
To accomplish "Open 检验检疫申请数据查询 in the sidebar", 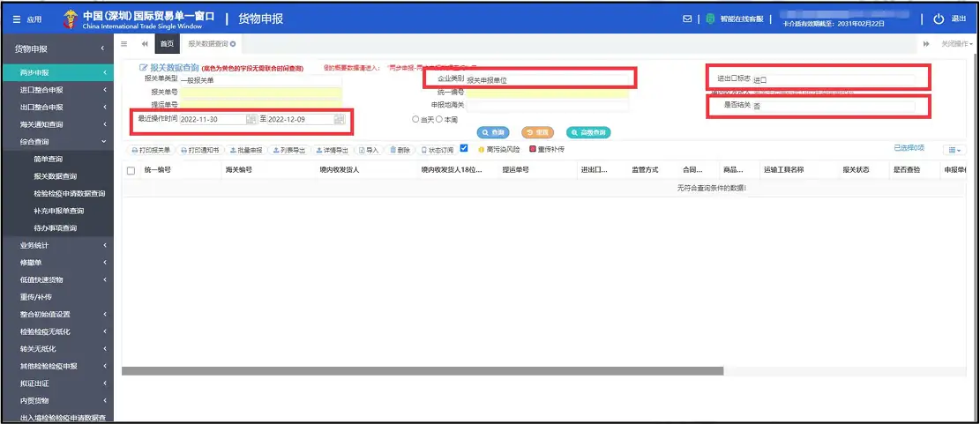I will pos(70,194).
